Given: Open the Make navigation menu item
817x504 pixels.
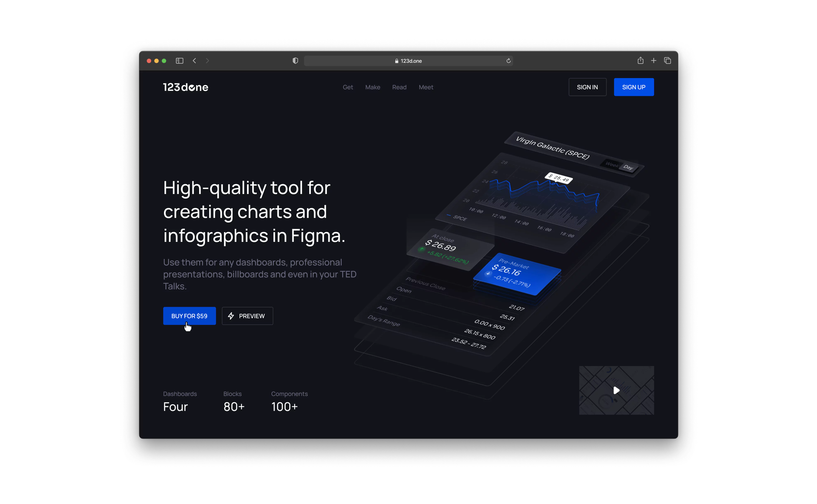Looking at the screenshot, I should (372, 87).
